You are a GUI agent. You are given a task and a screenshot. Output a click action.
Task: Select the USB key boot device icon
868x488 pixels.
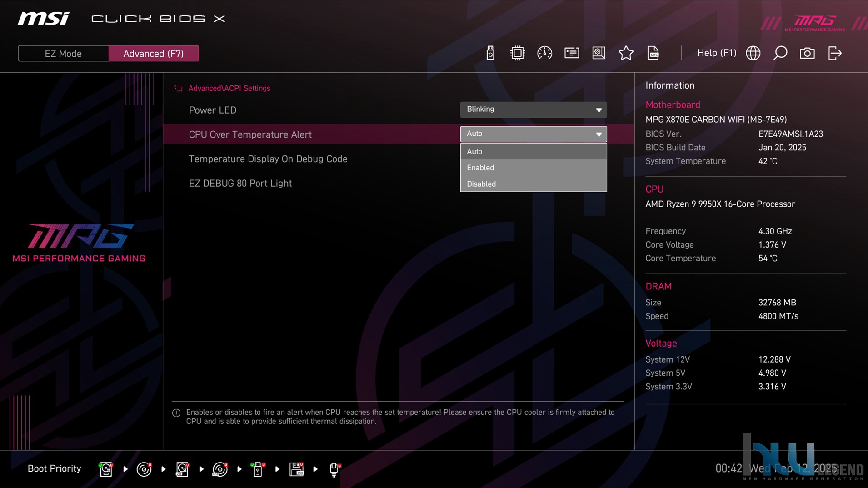coord(258,469)
